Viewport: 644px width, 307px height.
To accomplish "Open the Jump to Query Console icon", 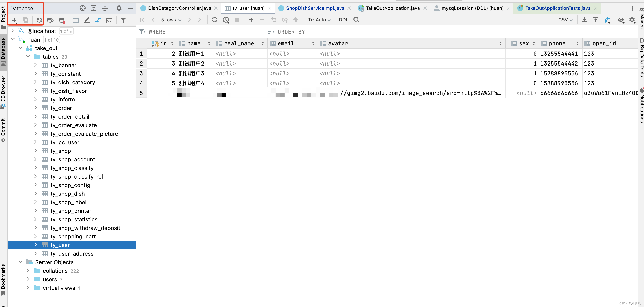I will tap(109, 20).
